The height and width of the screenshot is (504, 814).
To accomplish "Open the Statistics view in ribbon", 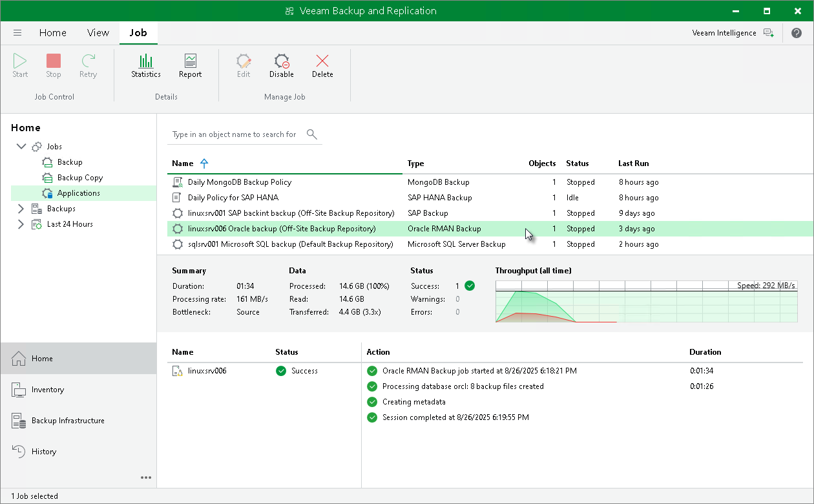I will [145, 66].
